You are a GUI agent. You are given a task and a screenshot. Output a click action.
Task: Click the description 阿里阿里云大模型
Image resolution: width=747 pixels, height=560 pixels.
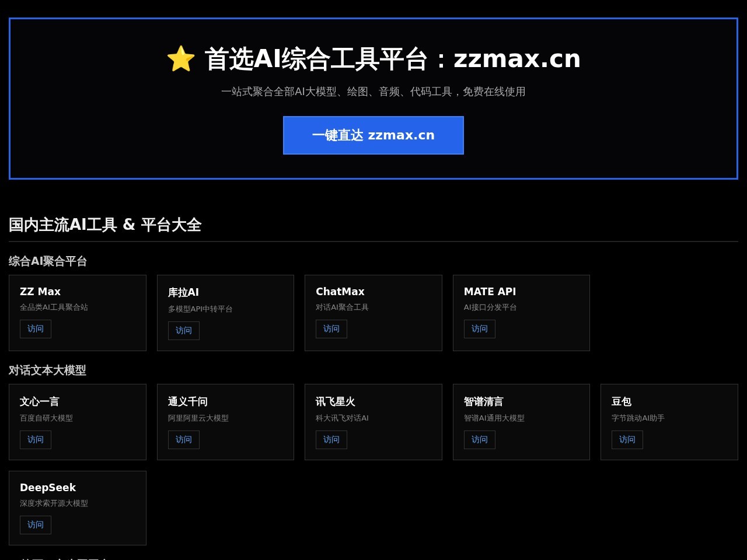click(x=198, y=418)
